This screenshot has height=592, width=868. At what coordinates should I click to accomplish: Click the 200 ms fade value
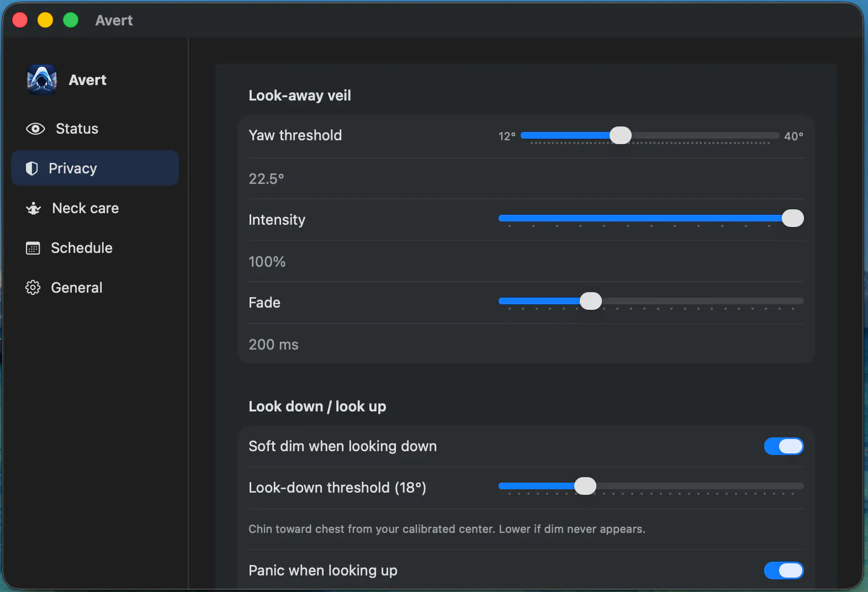[273, 345]
